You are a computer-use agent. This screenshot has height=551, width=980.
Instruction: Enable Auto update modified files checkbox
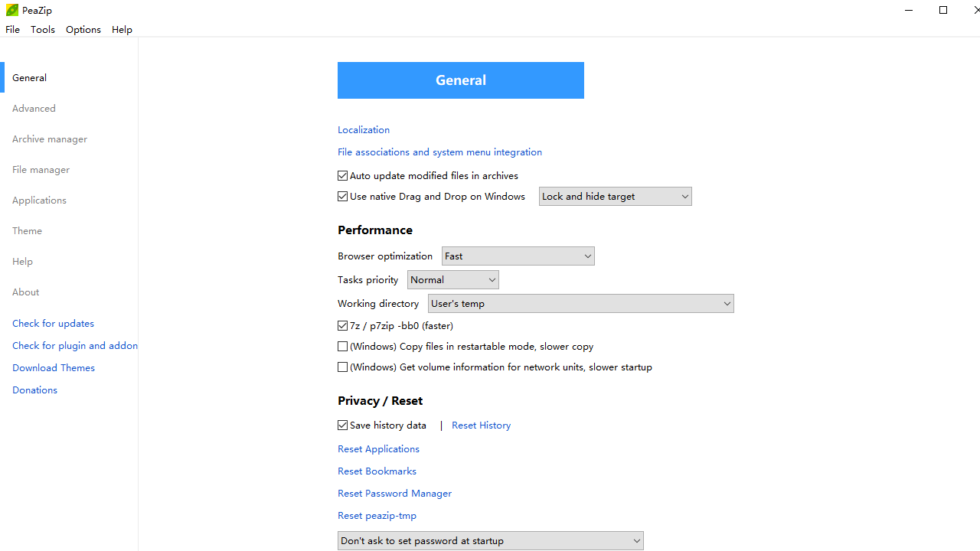[343, 176]
